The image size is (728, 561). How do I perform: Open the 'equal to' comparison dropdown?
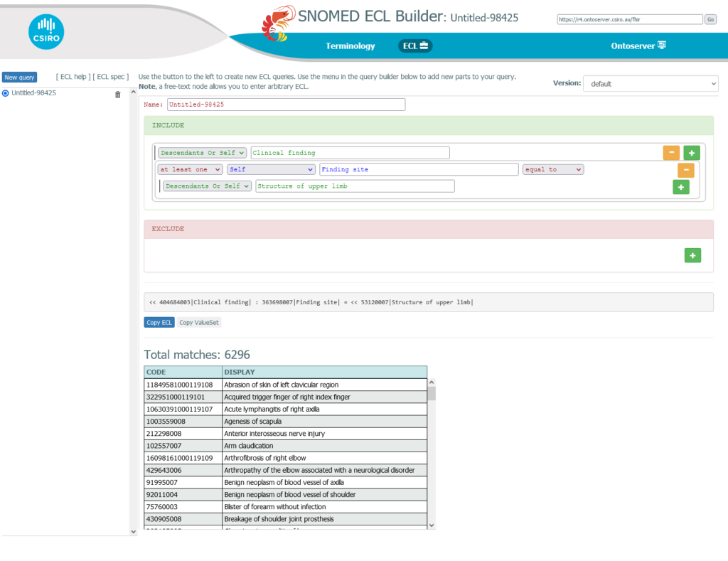553,169
